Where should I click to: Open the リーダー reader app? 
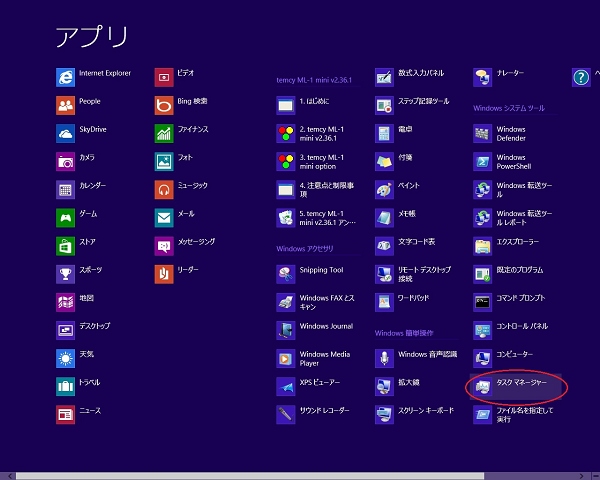164,274
